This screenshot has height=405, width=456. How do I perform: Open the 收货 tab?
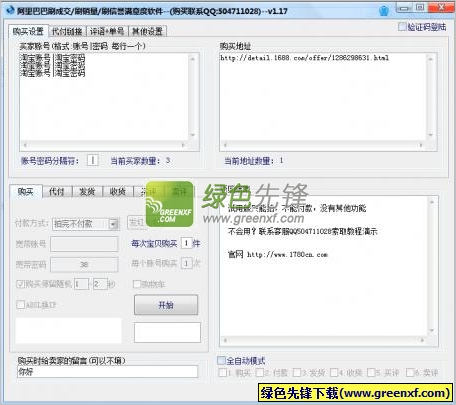tap(118, 191)
